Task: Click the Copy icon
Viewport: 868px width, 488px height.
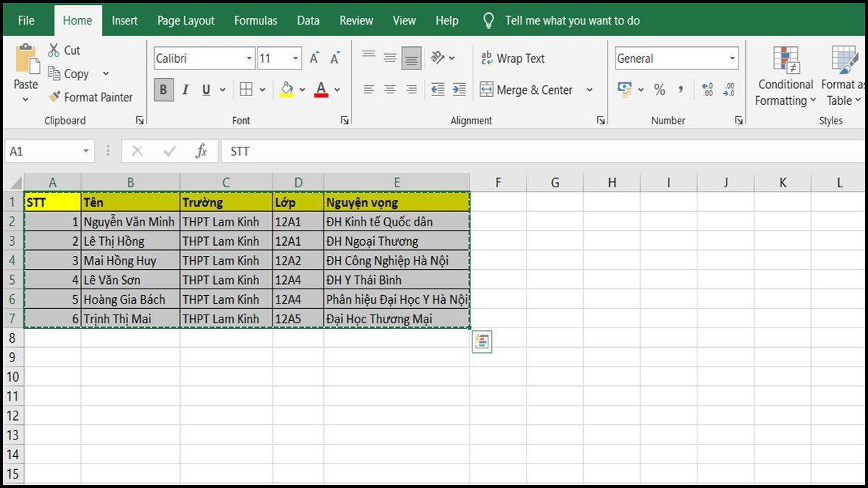Action: 54,73
